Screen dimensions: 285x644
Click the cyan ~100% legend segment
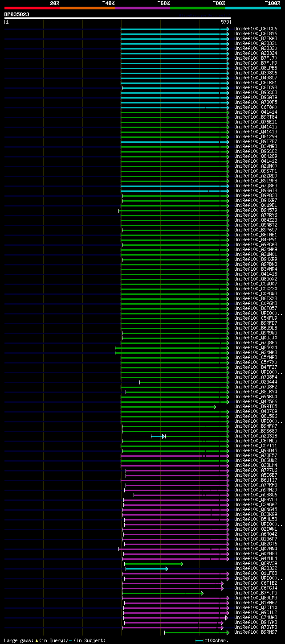(x=253, y=8)
